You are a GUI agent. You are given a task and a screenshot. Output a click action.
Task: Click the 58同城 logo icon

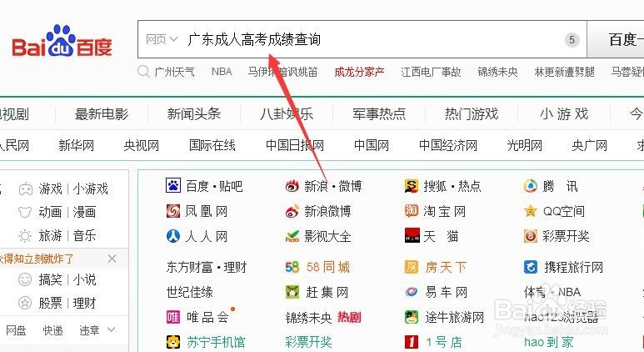pos(292,267)
